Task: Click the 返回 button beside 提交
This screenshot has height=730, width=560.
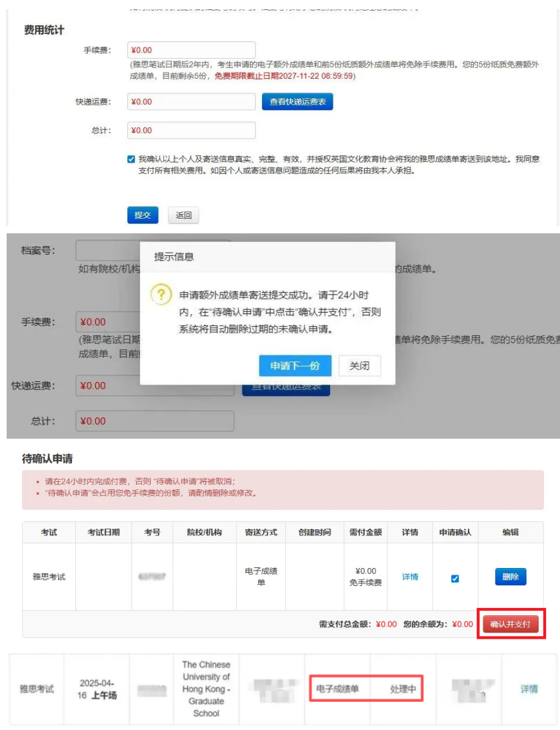Action: coord(183,215)
